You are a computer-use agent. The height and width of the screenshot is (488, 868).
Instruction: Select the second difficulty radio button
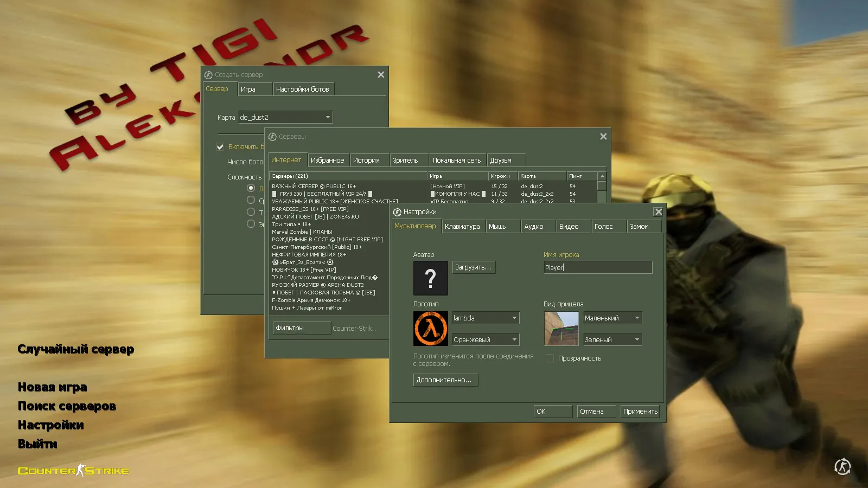pyautogui.click(x=251, y=200)
